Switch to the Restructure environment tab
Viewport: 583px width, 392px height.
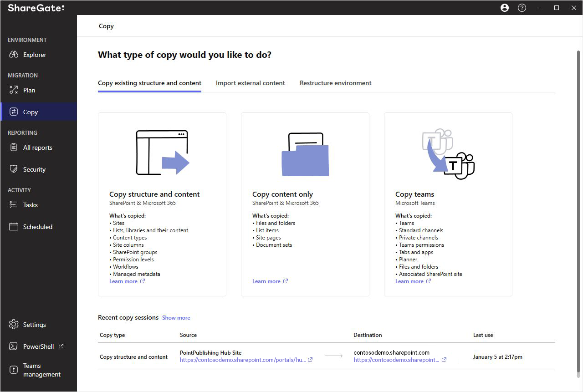pos(335,83)
